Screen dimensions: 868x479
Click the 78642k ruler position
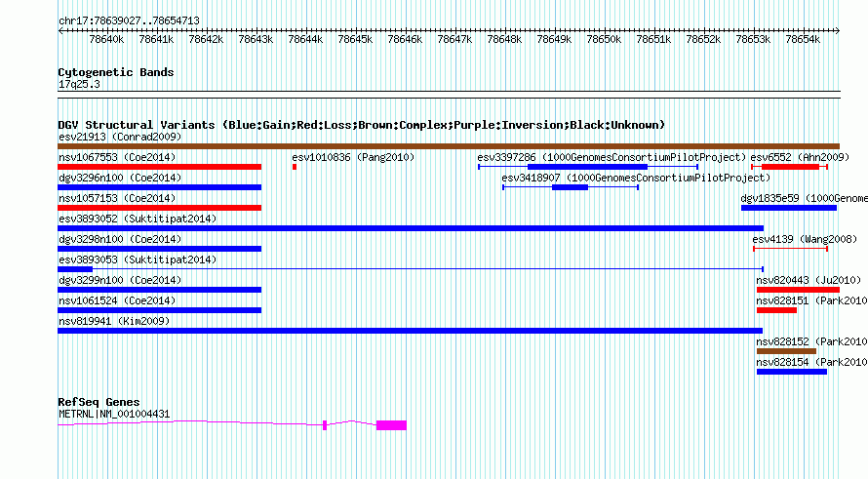coord(206,40)
